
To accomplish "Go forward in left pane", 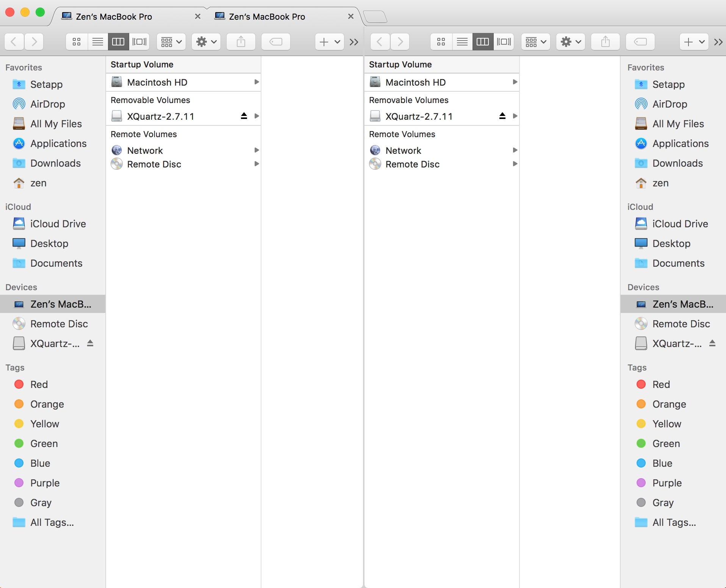I will pos(34,42).
